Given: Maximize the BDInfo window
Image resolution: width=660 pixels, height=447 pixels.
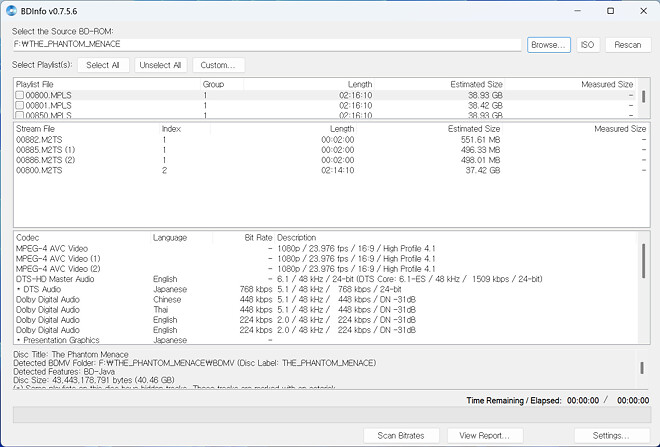Looking at the screenshot, I should [x=610, y=10].
